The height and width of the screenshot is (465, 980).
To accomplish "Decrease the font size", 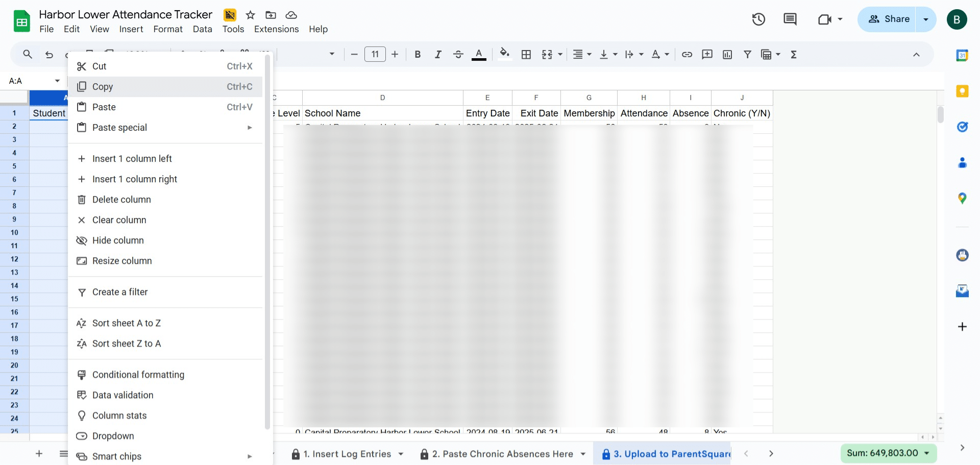I will 354,54.
